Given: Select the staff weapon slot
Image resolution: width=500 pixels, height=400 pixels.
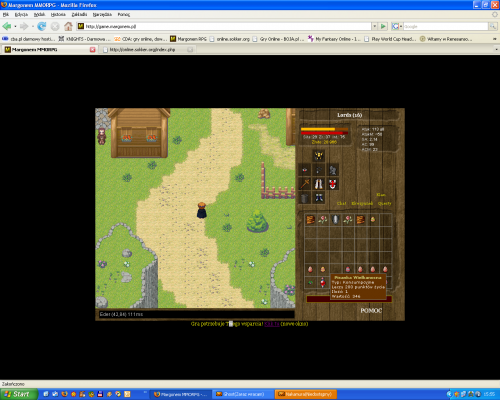Looking at the screenshot, I should pos(305,184).
